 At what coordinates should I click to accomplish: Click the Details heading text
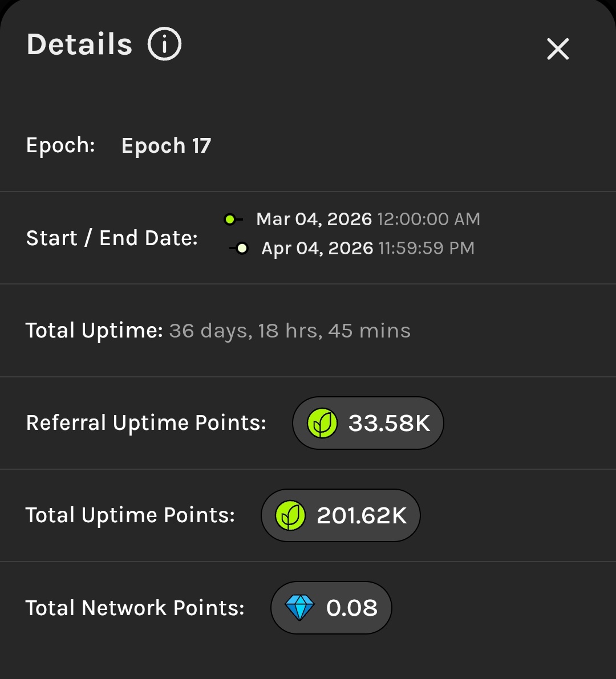tap(79, 44)
